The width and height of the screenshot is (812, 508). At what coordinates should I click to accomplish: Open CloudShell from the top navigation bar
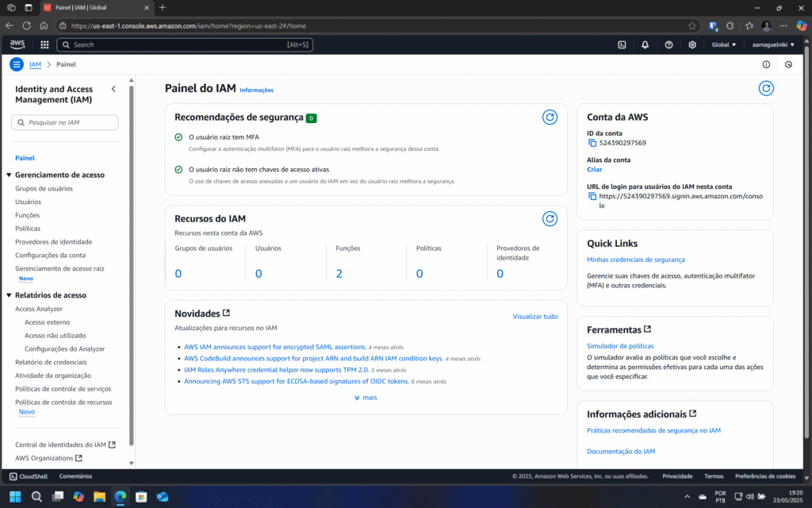coord(622,45)
